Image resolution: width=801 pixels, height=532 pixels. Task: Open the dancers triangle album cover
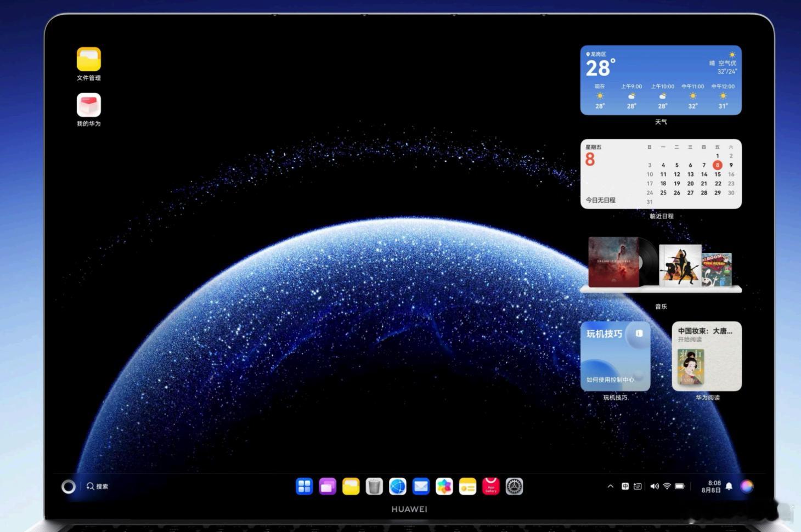pos(680,265)
